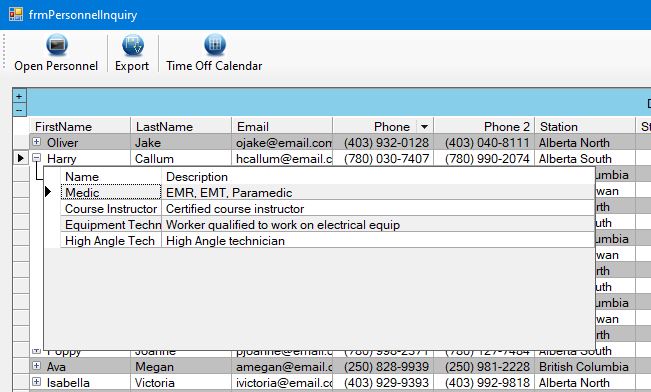Click phone (780) 030-7407 cell
Screen dimensions: 651x392
tap(383, 159)
